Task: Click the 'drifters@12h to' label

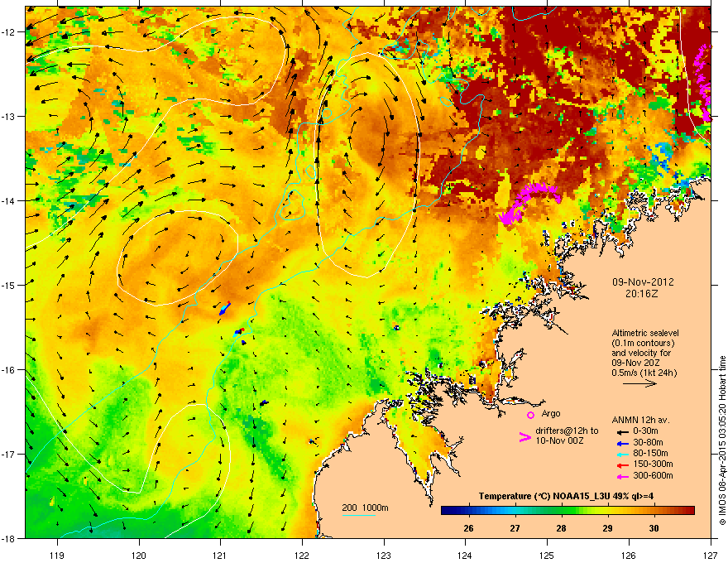Action: pyautogui.click(x=567, y=431)
